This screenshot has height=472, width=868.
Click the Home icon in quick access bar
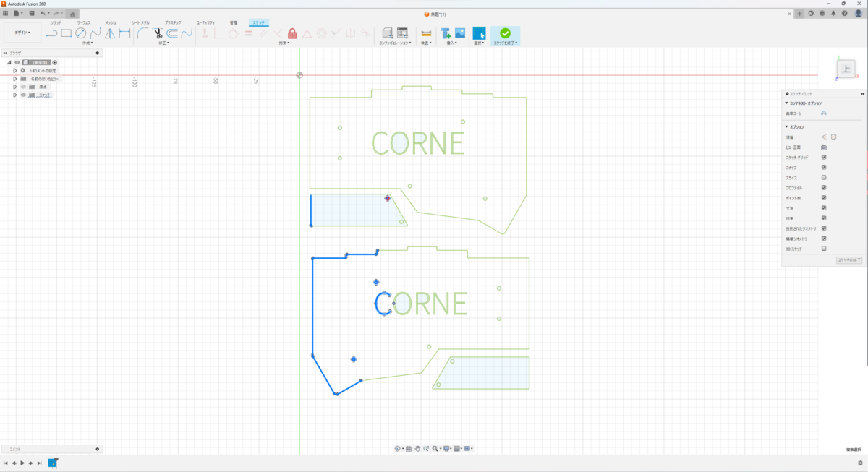(x=72, y=14)
